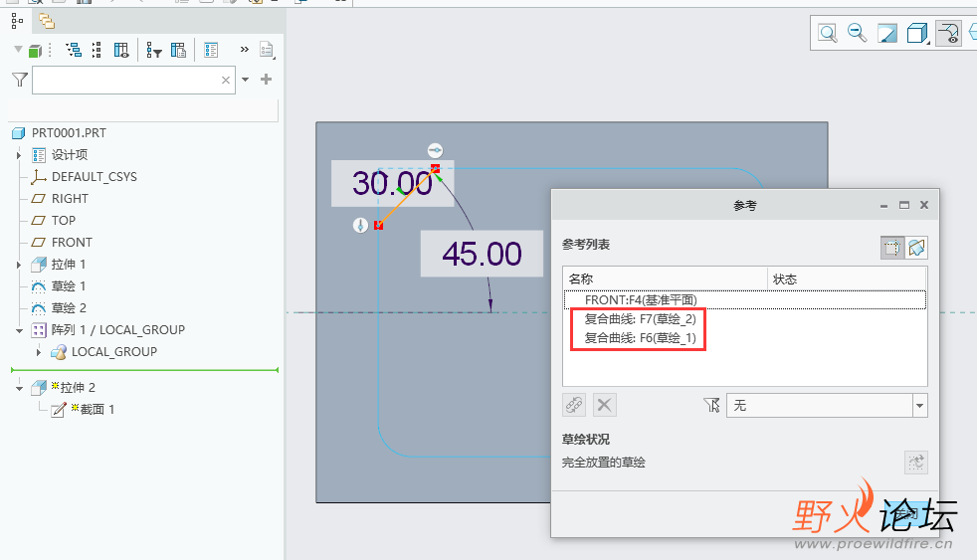Click the checklist panel icon in tree toolbar
The height and width of the screenshot is (560, 977).
pos(211,50)
